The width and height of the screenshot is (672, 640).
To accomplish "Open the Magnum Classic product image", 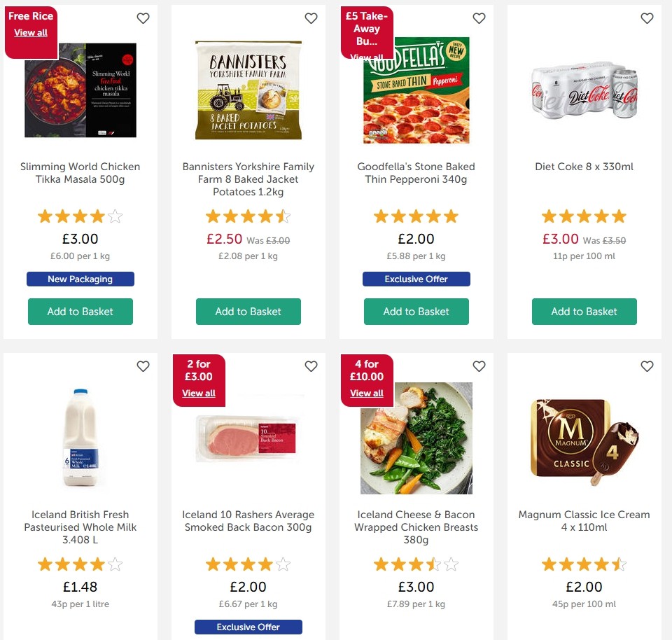I will tap(584, 438).
